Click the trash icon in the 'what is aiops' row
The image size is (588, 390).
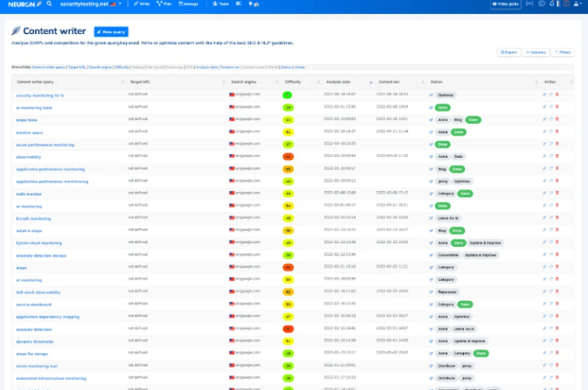556,230
